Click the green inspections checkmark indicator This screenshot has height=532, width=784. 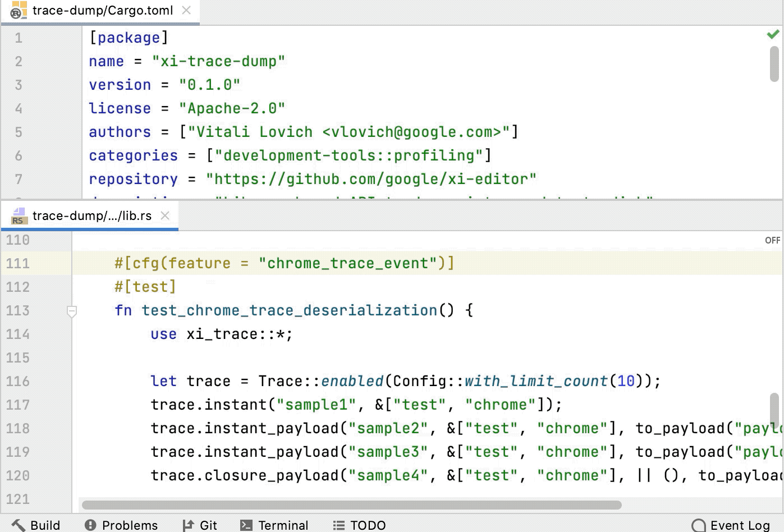pyautogui.click(x=773, y=35)
